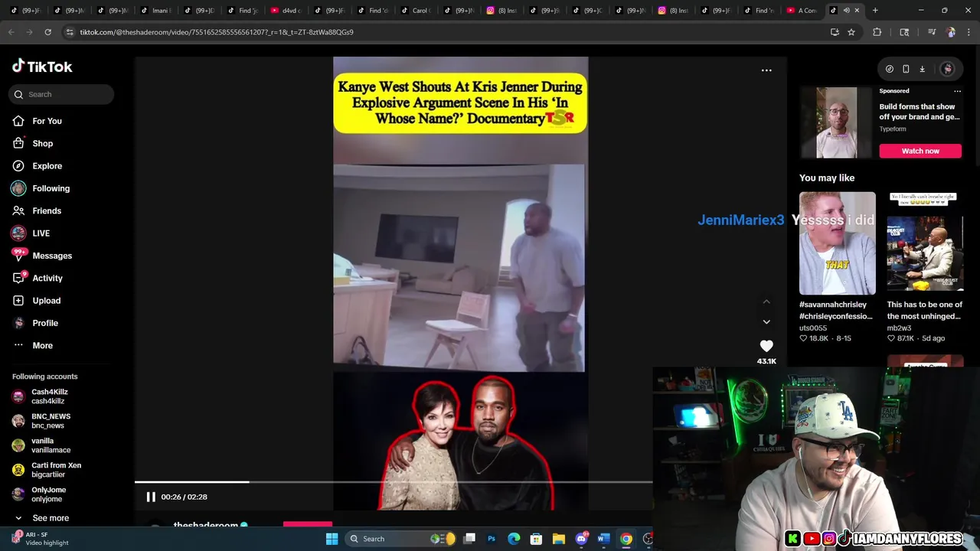Viewport: 980px width, 551px height.
Task: Open the Get App phone icon
Action: [906, 69]
